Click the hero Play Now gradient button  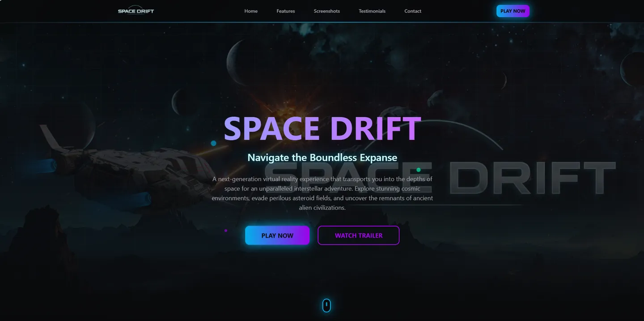pyautogui.click(x=277, y=235)
